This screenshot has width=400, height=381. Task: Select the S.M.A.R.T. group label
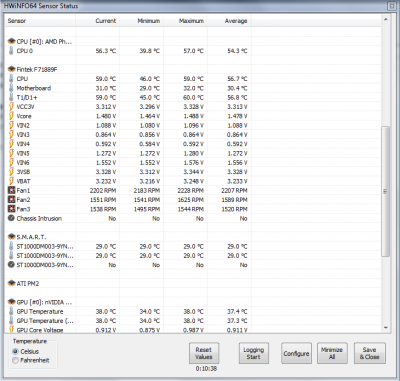[31, 237]
